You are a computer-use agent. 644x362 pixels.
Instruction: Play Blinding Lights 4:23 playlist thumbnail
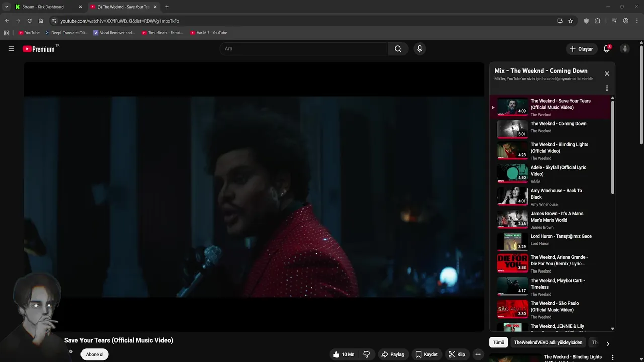coord(512,151)
